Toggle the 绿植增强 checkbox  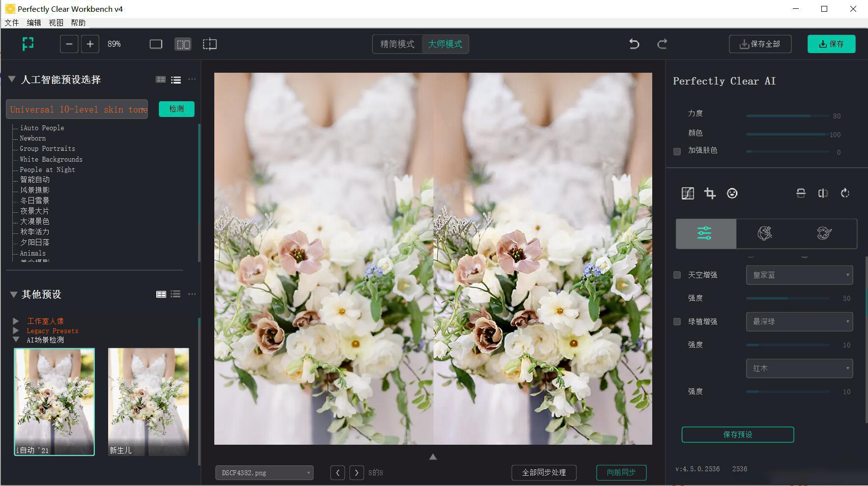point(677,322)
